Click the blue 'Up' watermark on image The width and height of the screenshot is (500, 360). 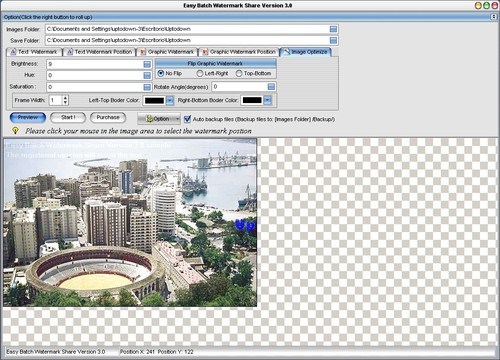click(246, 225)
